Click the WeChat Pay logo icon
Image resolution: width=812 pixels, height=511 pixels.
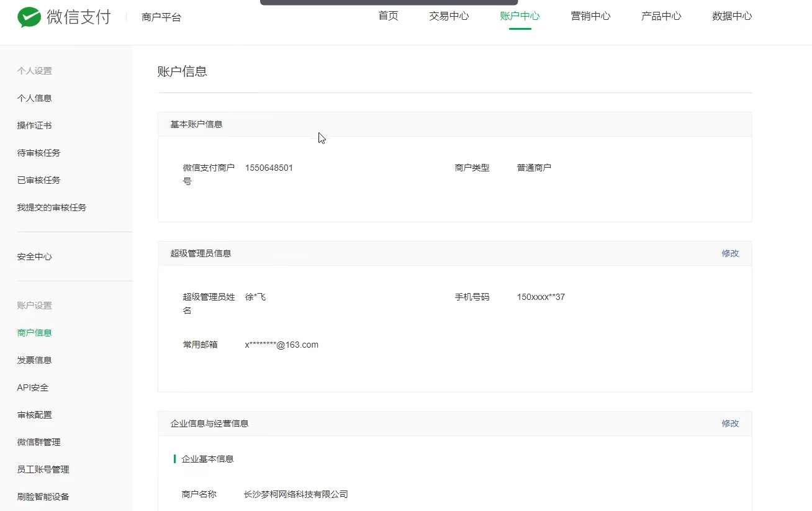(x=28, y=17)
